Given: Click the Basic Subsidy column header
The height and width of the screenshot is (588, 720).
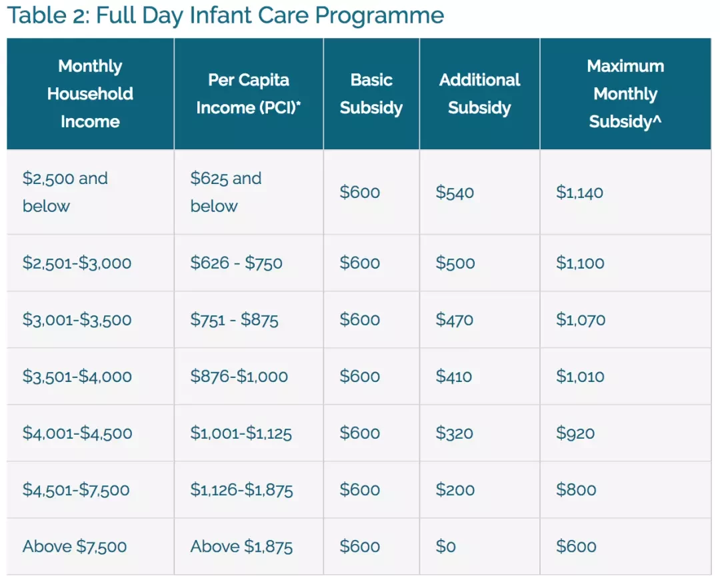Looking at the screenshot, I should point(371,93).
